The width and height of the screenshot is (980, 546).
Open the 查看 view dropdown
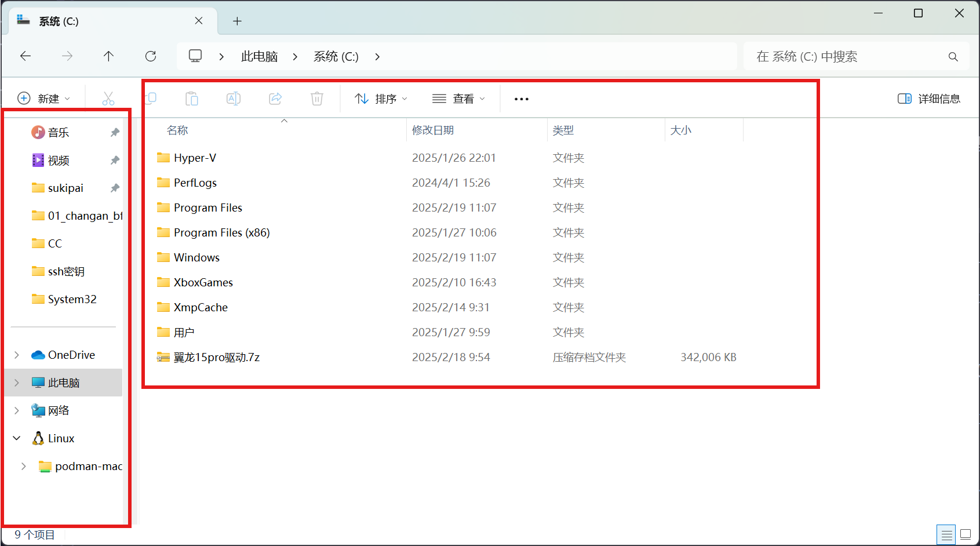[458, 99]
